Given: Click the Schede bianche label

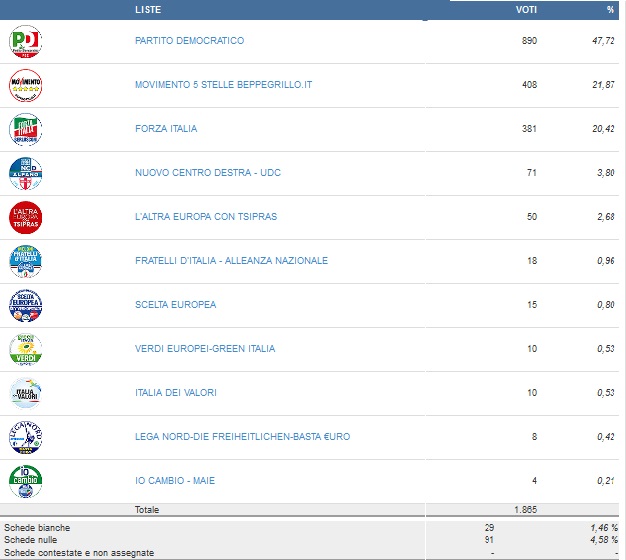Looking at the screenshot, I should click(37, 528).
